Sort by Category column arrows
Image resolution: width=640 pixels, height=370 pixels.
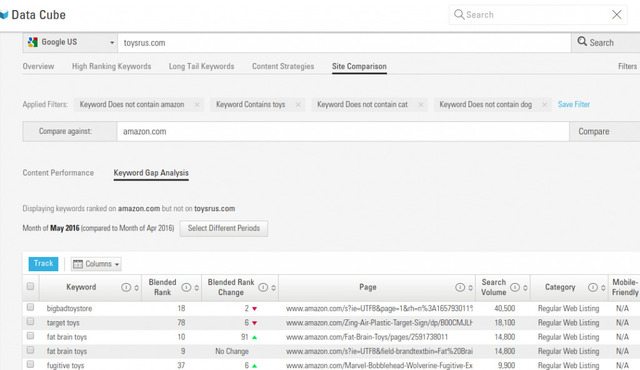coord(603,288)
